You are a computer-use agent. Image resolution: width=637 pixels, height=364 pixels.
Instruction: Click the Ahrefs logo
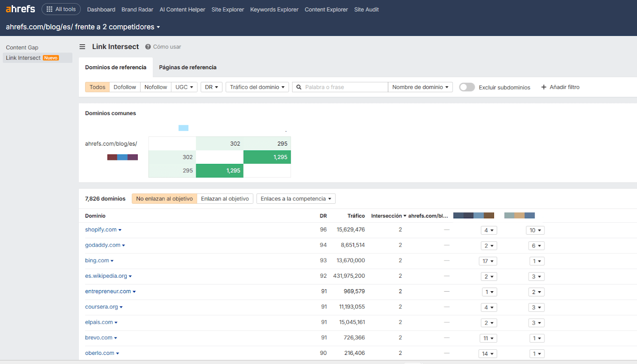pos(20,9)
